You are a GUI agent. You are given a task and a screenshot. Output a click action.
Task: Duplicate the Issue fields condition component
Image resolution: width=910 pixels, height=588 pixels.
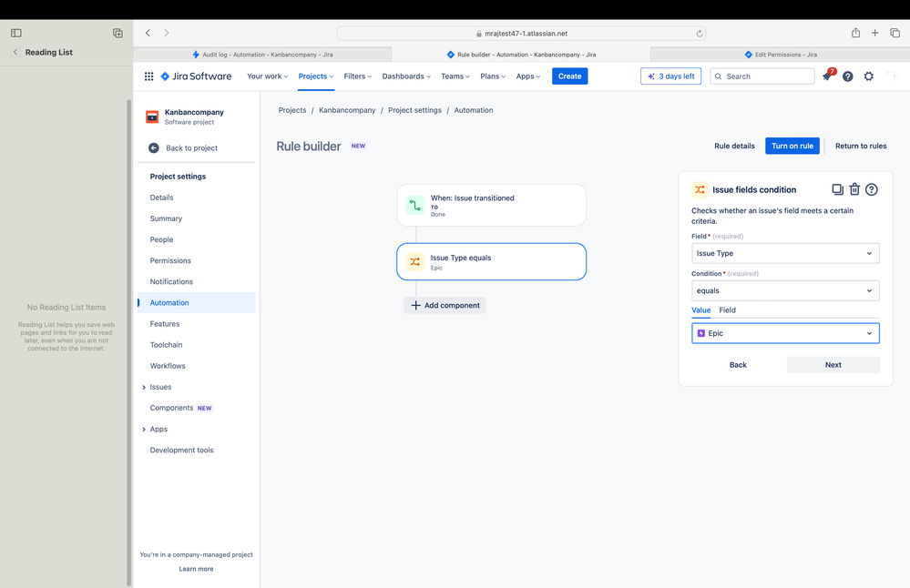[x=837, y=189]
